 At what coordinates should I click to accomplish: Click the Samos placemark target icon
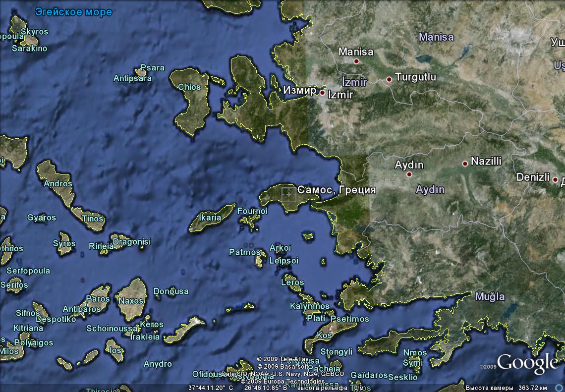pyautogui.click(x=288, y=195)
